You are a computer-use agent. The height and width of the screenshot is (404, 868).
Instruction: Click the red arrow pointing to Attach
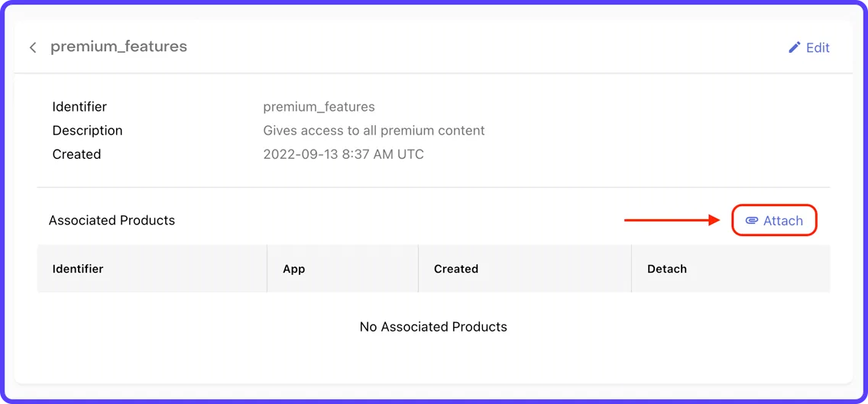(x=672, y=220)
